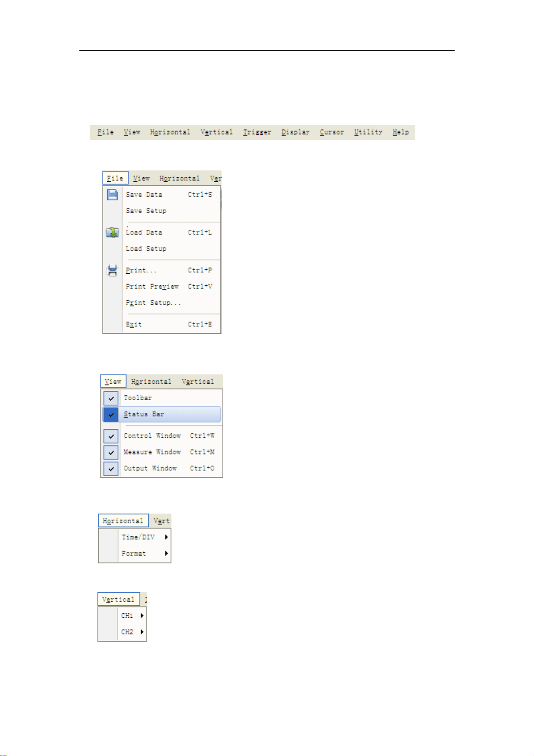This screenshot has height=756, width=534.
Task: Expand the CH2 submenu arrow
Action: point(142,632)
